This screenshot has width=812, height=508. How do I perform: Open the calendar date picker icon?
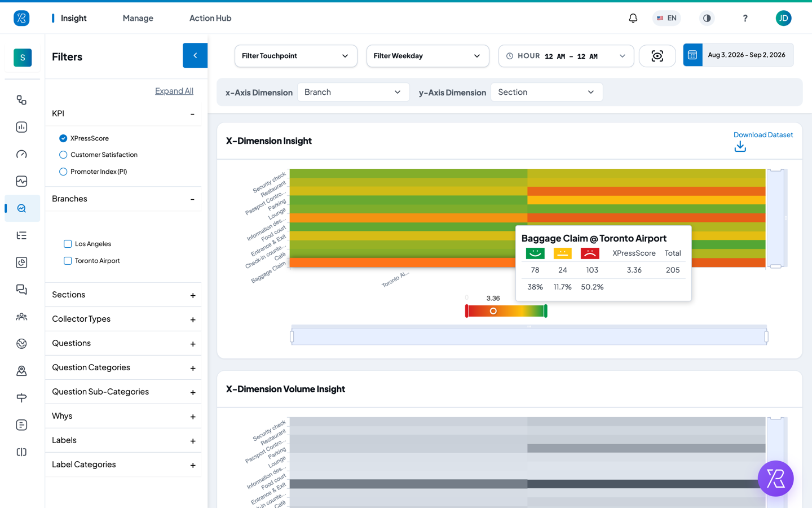[692, 55]
